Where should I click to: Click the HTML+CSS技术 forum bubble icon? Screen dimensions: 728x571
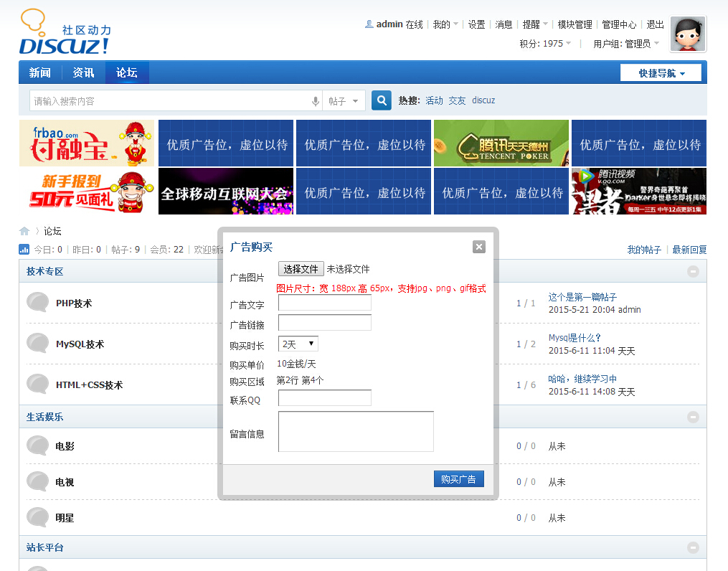[x=37, y=384]
